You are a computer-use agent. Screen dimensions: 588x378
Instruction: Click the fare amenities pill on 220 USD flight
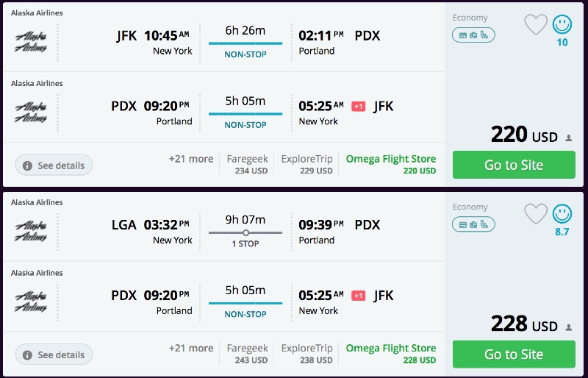click(x=473, y=35)
